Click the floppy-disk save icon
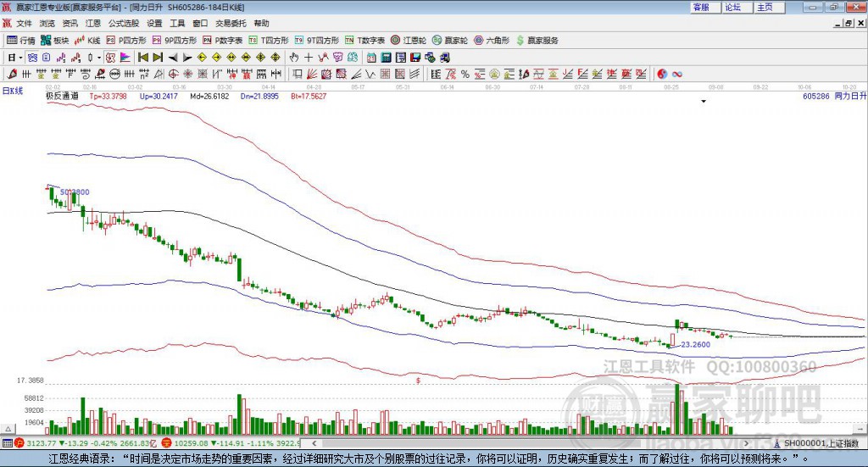Image resolution: width=868 pixels, height=467 pixels. 415,58
